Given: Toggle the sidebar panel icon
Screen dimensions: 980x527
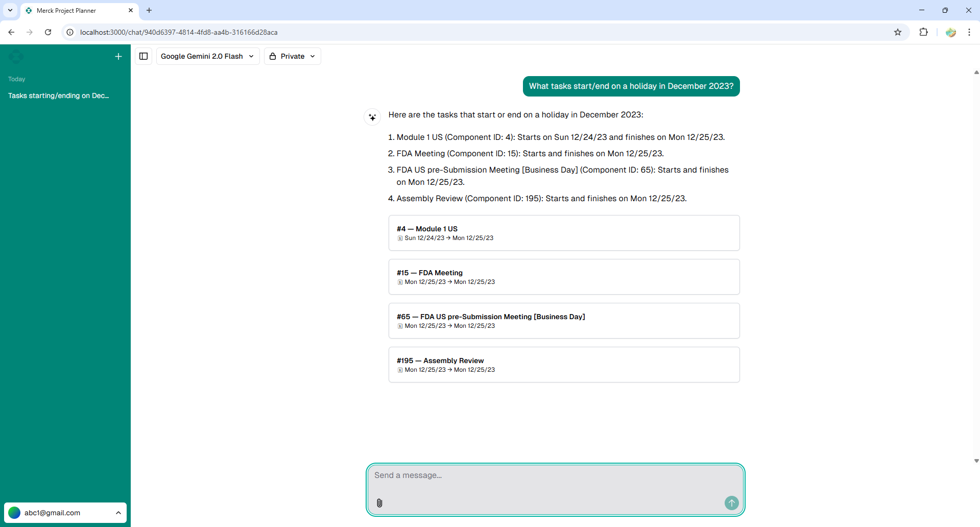Looking at the screenshot, I should coord(144,56).
